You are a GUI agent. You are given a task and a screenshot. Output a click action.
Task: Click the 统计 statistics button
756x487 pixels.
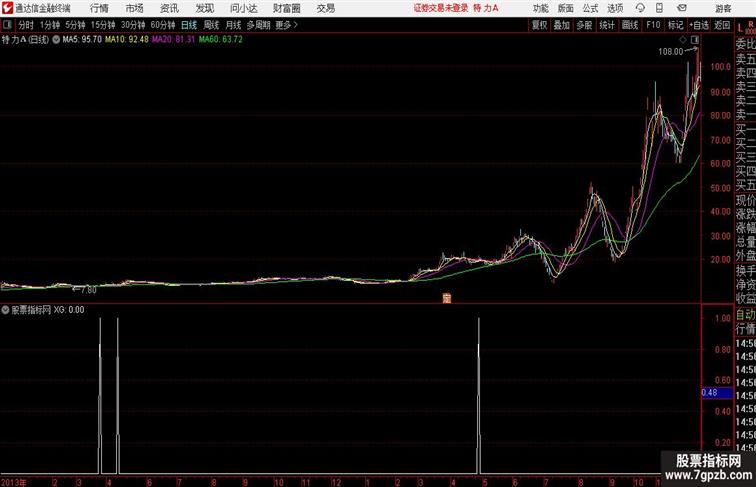click(607, 25)
